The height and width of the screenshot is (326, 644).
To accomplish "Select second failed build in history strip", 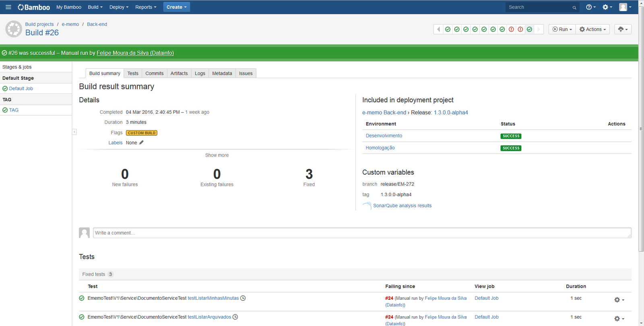I will coord(520,29).
